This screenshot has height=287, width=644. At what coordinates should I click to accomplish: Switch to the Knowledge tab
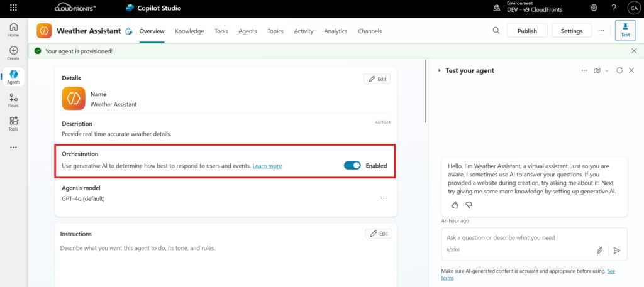click(x=189, y=31)
